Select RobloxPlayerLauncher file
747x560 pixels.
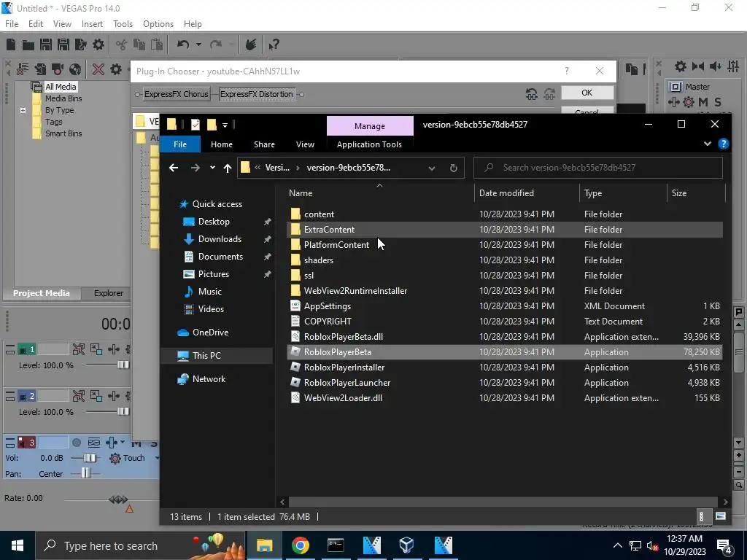347,383
